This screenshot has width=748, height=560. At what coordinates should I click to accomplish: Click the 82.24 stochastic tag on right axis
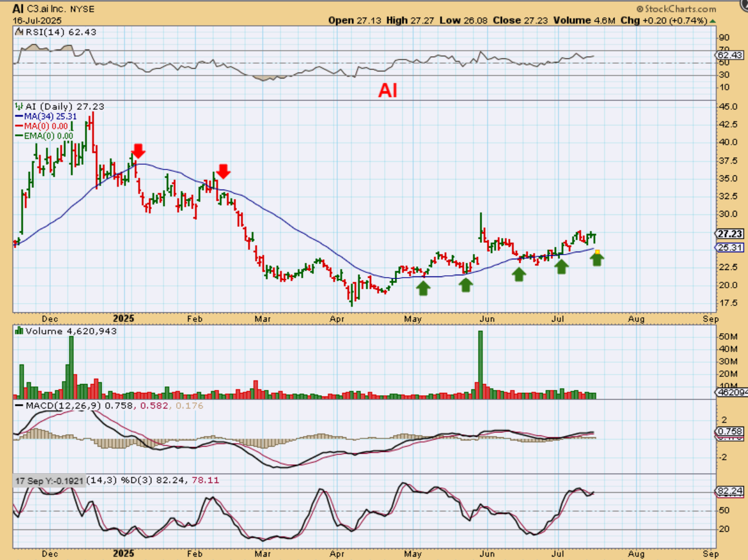[x=729, y=491]
